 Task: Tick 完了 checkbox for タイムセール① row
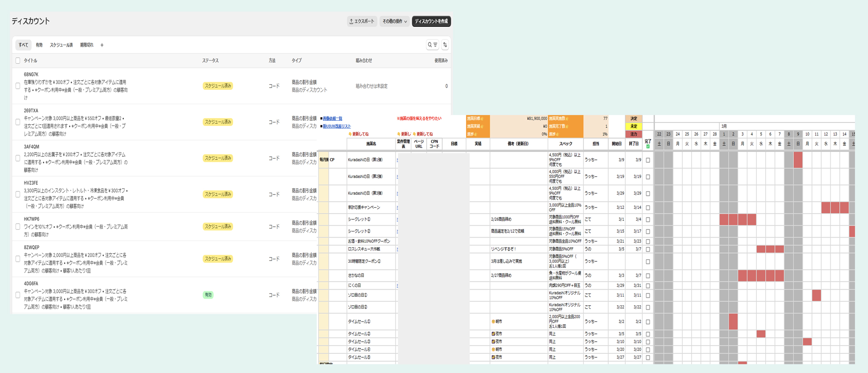pos(648,322)
